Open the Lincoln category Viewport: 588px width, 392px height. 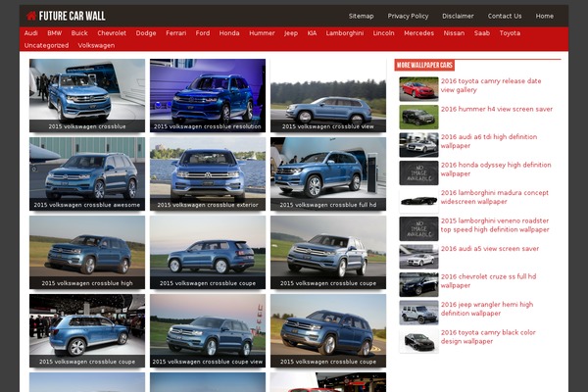pyautogui.click(x=383, y=33)
